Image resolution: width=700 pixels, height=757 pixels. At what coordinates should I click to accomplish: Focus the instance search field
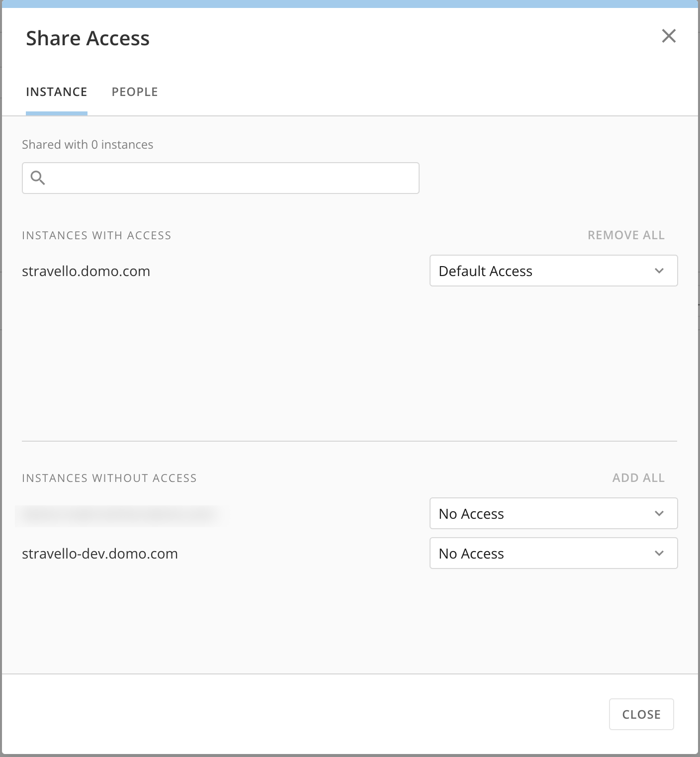[x=229, y=178]
